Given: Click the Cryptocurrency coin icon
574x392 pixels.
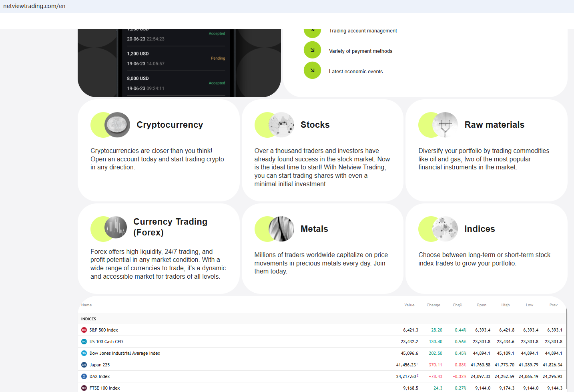Looking at the screenshot, I should coord(117,125).
